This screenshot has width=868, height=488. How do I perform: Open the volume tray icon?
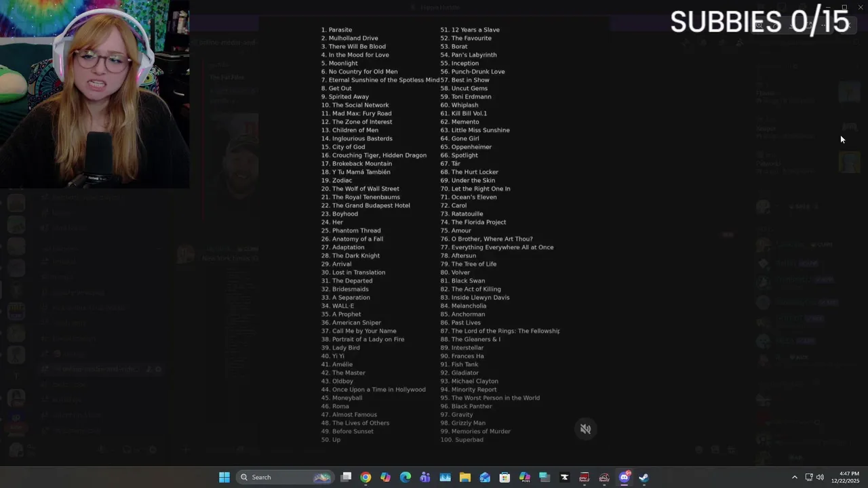pyautogui.click(x=820, y=477)
